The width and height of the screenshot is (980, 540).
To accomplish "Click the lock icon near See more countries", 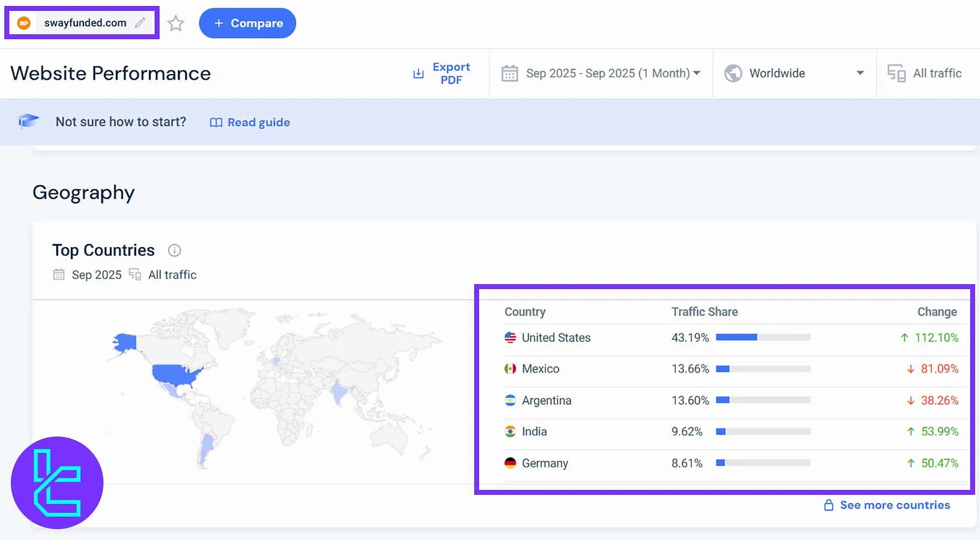I will pos(829,505).
